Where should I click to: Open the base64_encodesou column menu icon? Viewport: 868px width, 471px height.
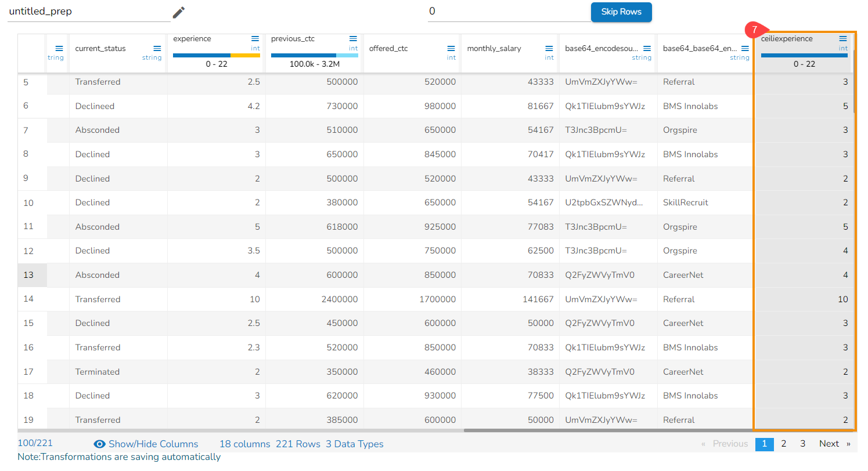[647, 49]
